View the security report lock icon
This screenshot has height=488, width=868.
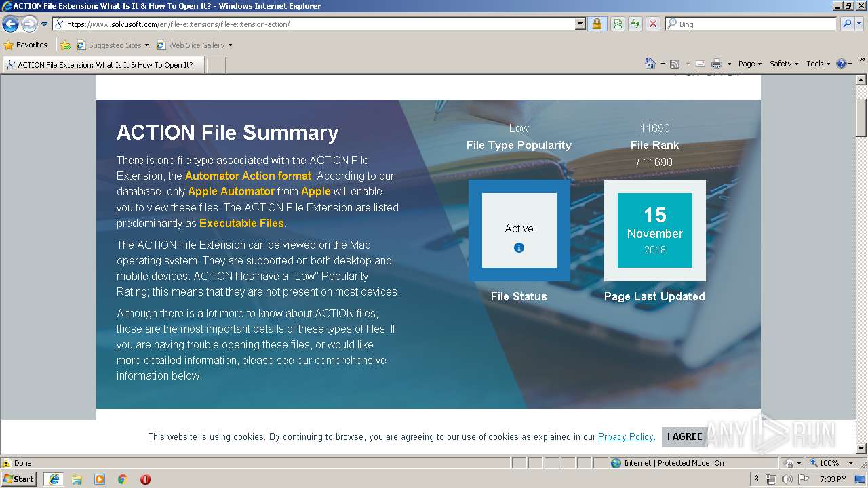coord(597,24)
